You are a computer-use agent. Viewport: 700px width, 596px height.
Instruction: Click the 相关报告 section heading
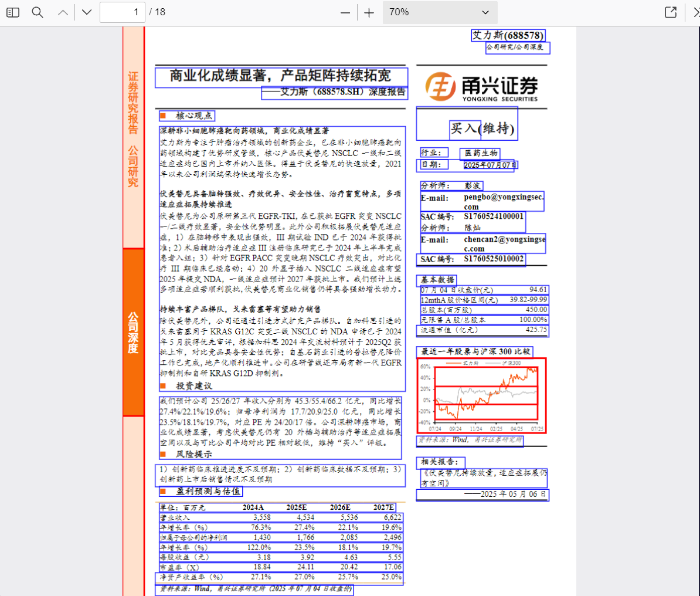[438, 463]
